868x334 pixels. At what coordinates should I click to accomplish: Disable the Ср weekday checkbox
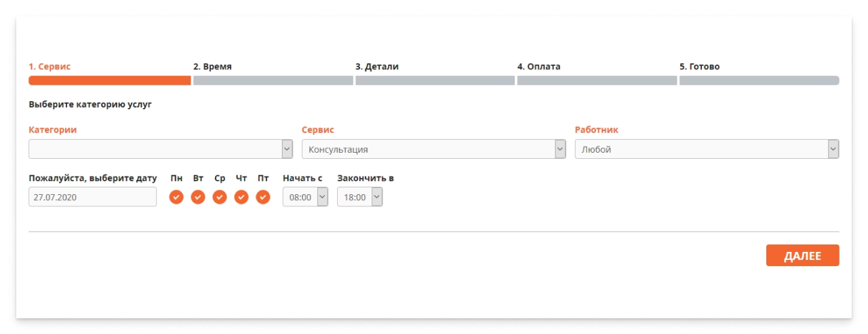tap(220, 197)
